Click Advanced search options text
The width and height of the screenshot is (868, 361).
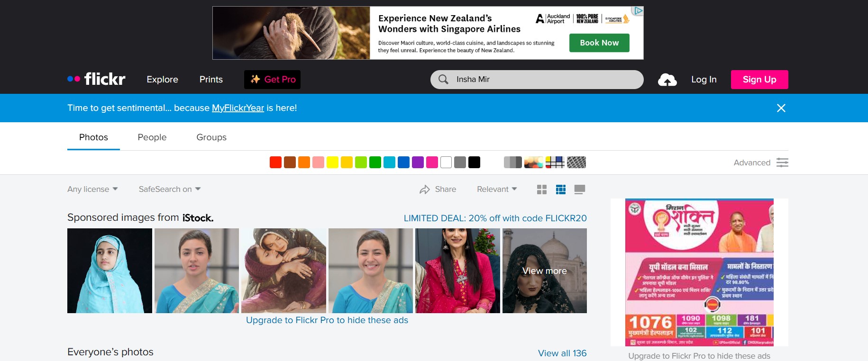click(752, 162)
